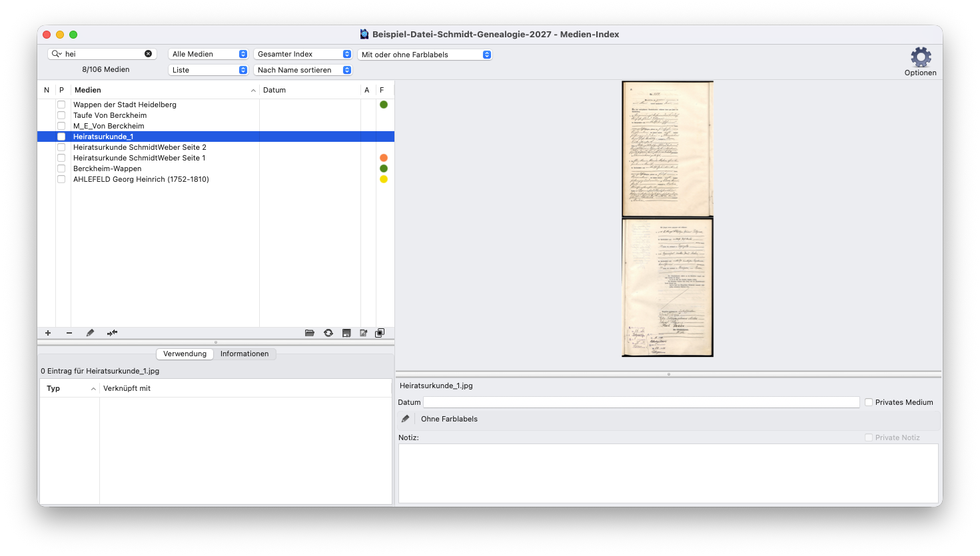The width and height of the screenshot is (980, 556).
Task: Clear the search field with the x icon
Action: tap(148, 54)
